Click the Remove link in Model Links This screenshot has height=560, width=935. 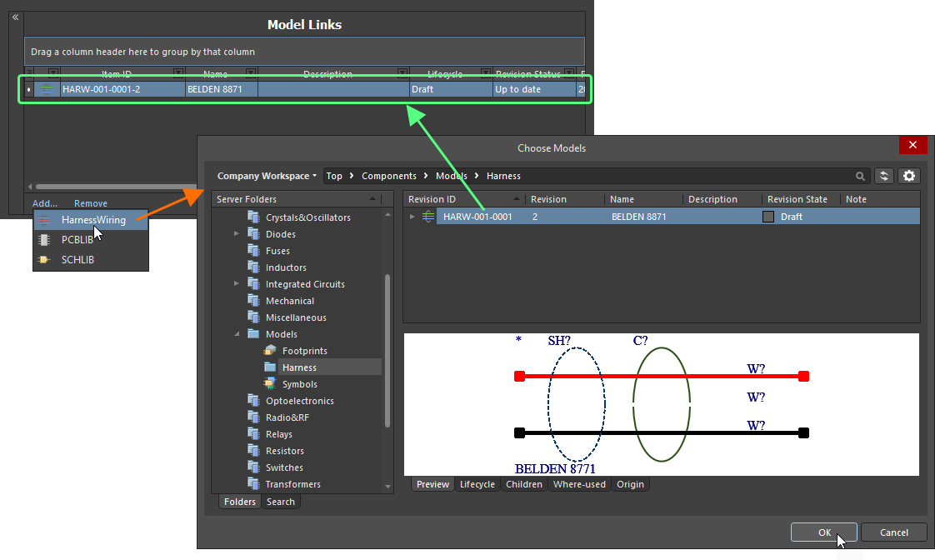[90, 202]
